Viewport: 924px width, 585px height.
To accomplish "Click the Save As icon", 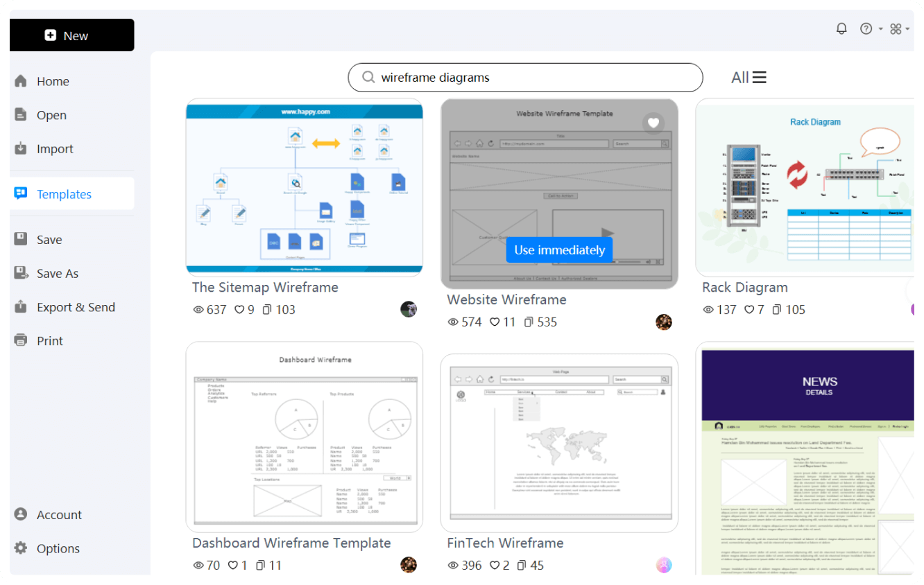I will tap(21, 273).
